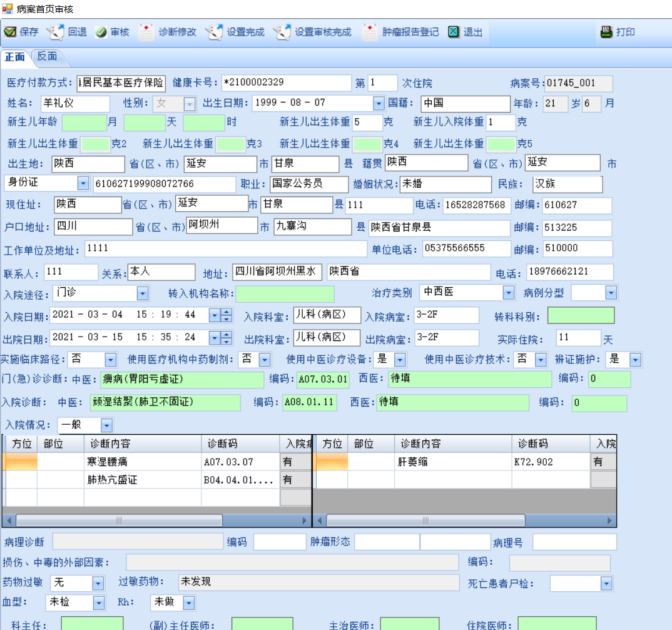Click the 退出 (Exit) toolbar icon
This screenshot has height=630, width=672.
[x=454, y=32]
